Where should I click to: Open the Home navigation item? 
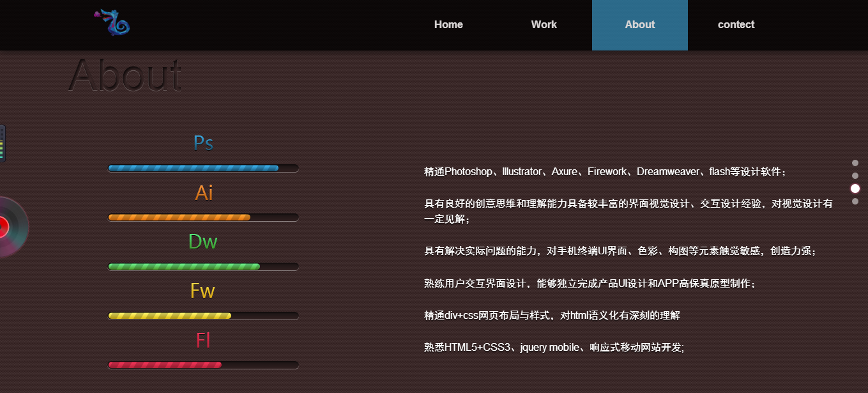click(x=448, y=25)
